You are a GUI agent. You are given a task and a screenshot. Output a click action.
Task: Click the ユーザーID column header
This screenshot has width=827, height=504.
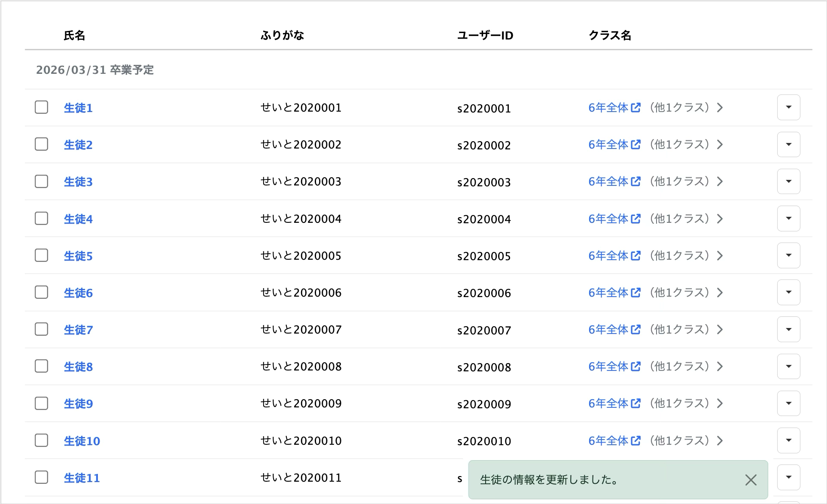point(485,35)
